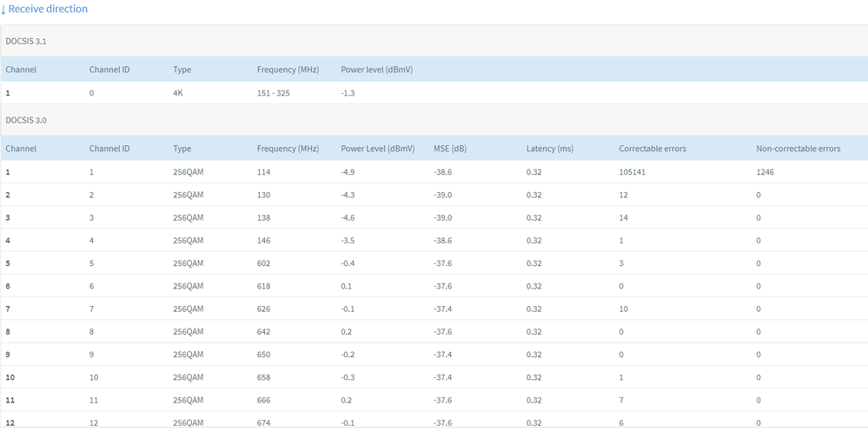This screenshot has height=432, width=868.
Task: Click the 666 MHz frequency cell
Action: [x=264, y=400]
